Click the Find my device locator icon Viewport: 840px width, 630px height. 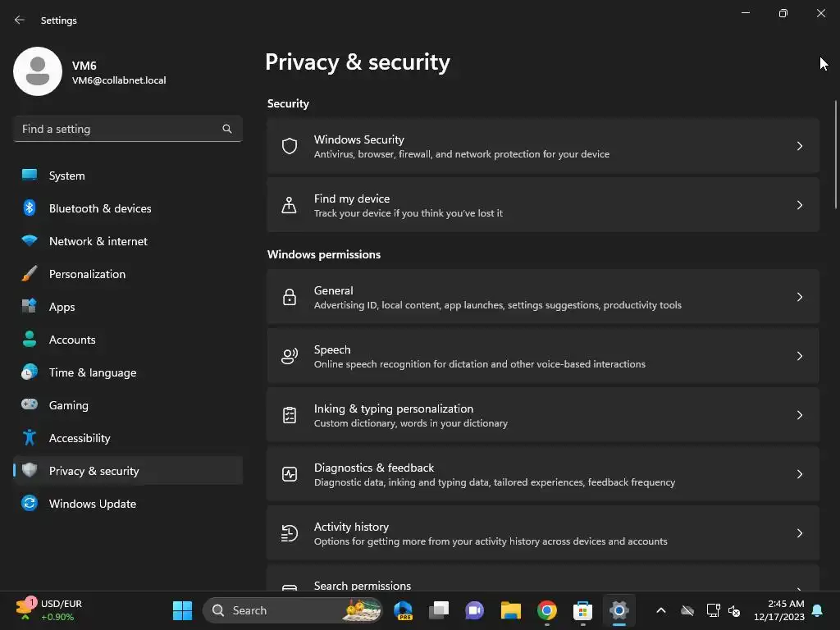pyautogui.click(x=290, y=204)
